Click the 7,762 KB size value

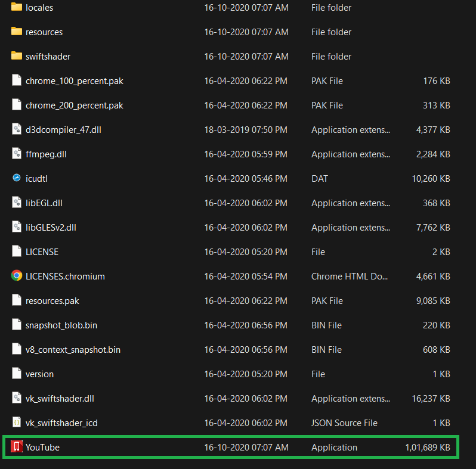(433, 228)
